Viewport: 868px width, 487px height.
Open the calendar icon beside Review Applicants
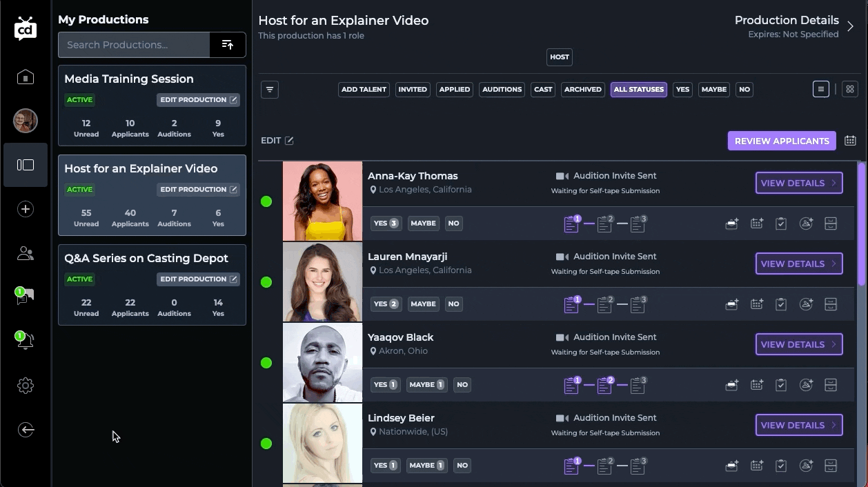850,141
